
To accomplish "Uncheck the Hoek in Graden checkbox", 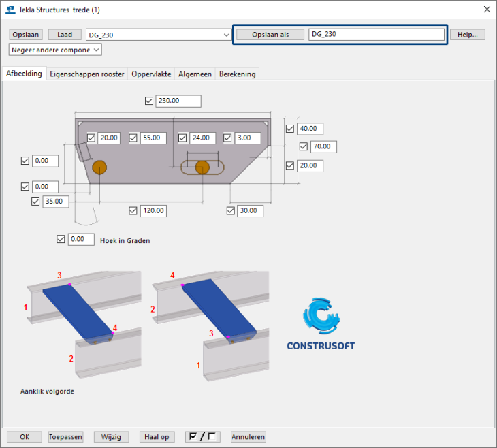I will (61, 240).
